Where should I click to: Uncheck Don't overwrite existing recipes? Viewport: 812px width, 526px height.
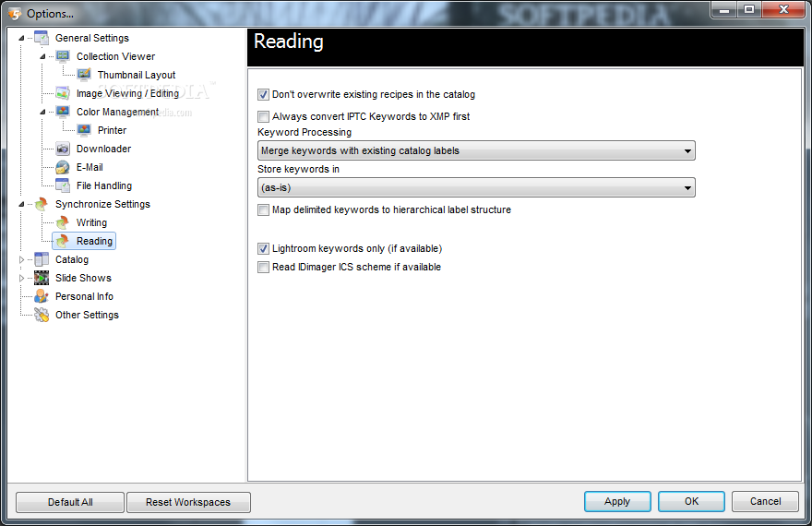click(x=263, y=94)
